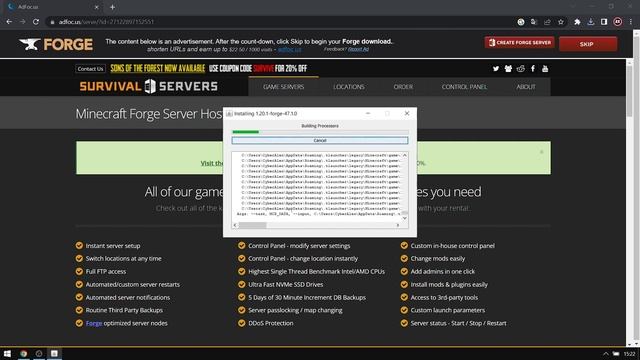Screen dimensions: 640x360
Task: Open the Survival Servers Reddit icon
Action: (520, 69)
